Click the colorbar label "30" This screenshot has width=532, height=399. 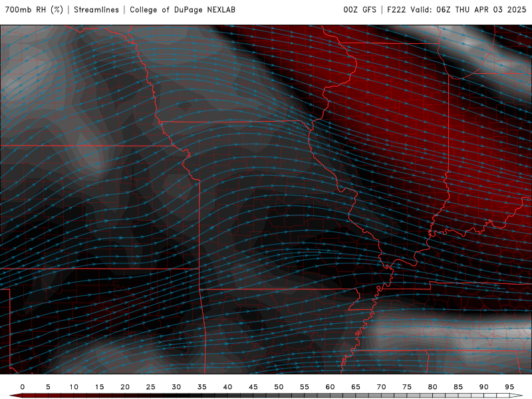[176, 387]
